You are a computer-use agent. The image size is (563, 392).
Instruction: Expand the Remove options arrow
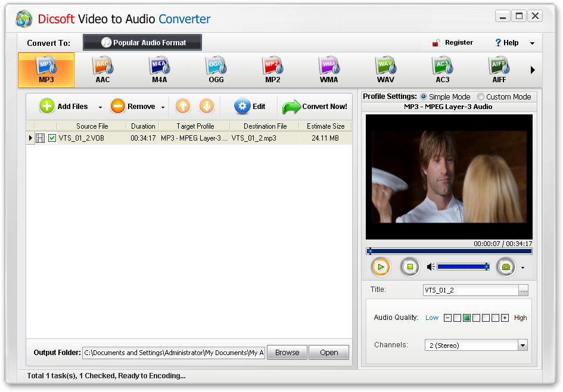click(x=163, y=107)
